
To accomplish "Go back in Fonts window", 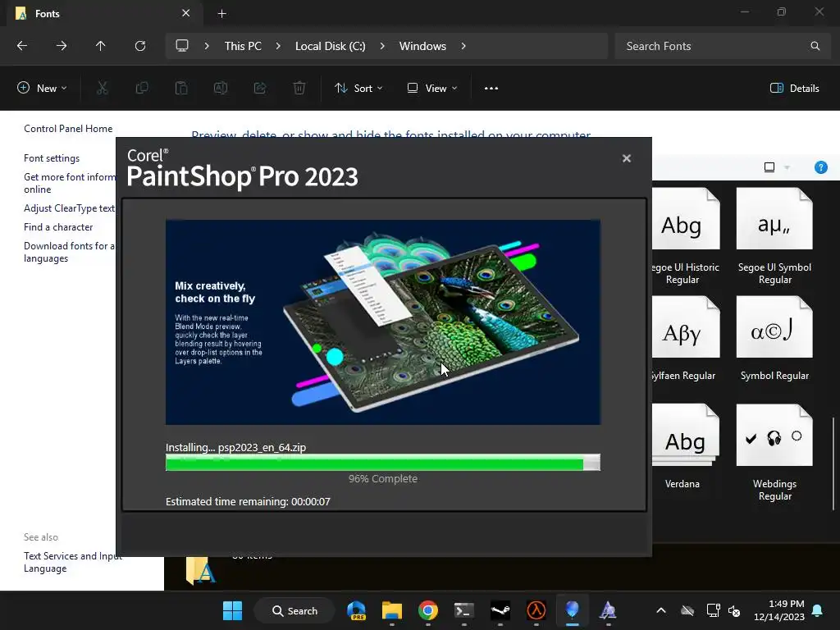I will 22,46.
